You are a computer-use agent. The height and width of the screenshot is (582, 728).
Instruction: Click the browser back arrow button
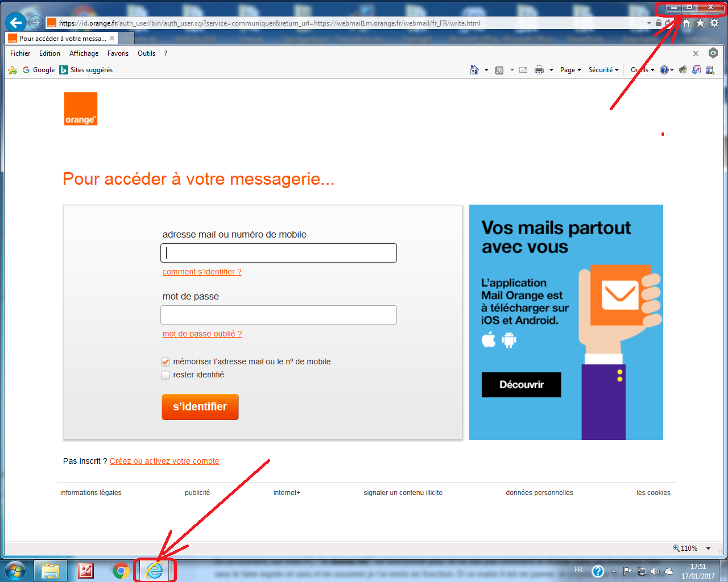coord(16,23)
